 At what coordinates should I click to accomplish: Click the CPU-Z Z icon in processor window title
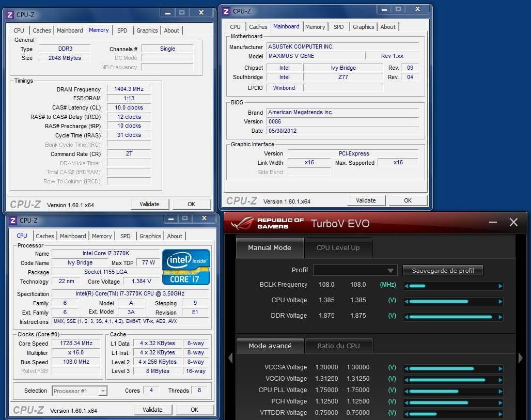point(13,221)
